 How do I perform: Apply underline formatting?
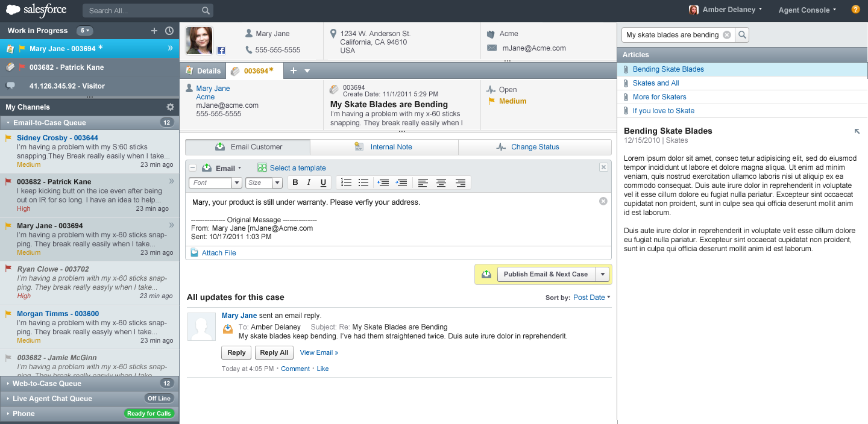point(323,182)
